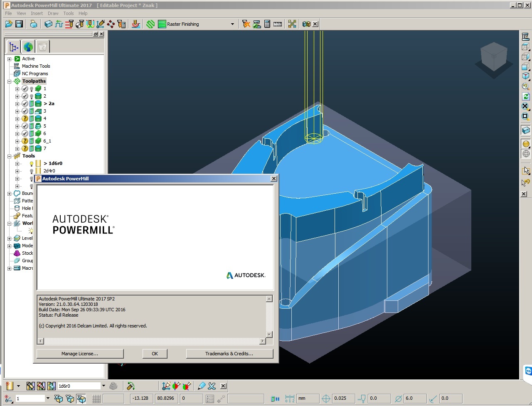Collapse the Toolpaths tree node
This screenshot has height=406, width=532.
[x=10, y=81]
